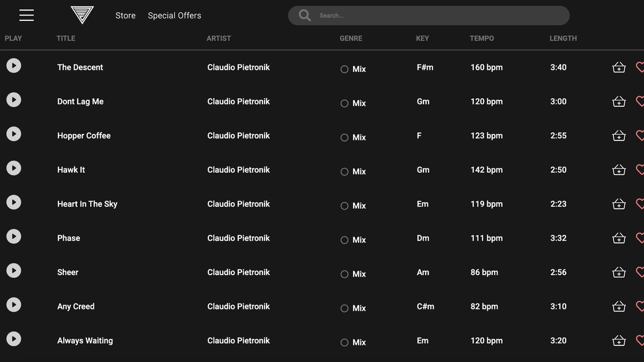Open Special Offers page

[x=174, y=16]
